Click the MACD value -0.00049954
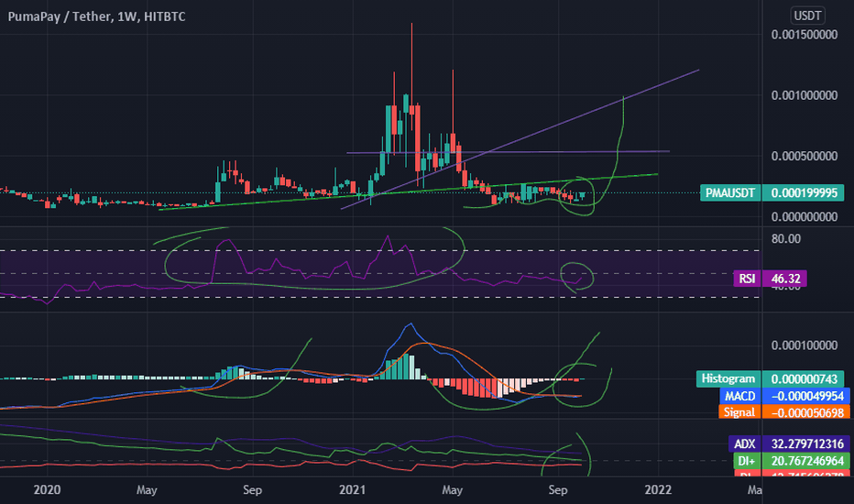This screenshot has height=504, width=854. coord(807,396)
